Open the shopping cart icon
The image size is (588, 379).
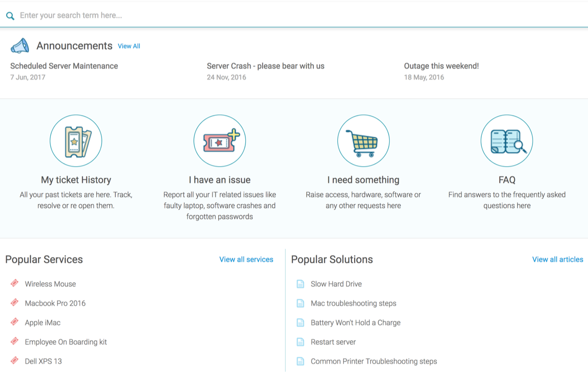[x=364, y=141]
